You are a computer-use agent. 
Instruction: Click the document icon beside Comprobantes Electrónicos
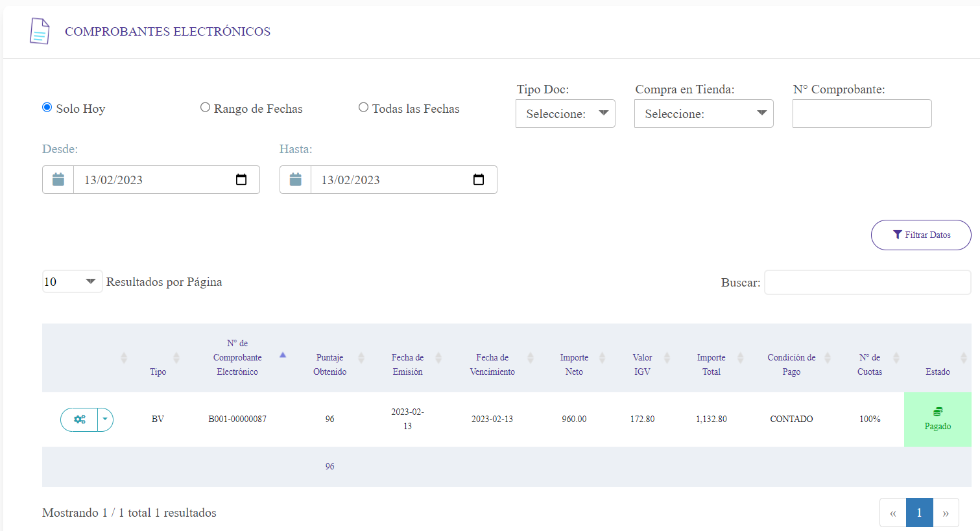[40, 31]
